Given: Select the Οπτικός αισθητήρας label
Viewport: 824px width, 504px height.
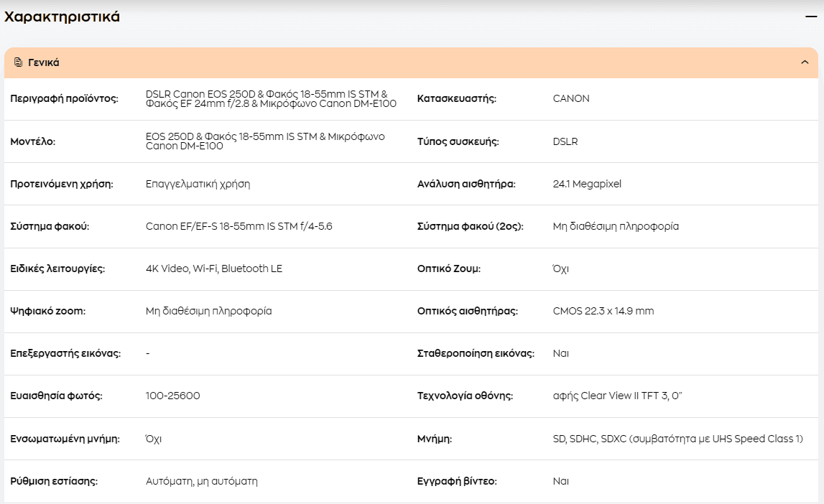Looking at the screenshot, I should (x=468, y=312).
